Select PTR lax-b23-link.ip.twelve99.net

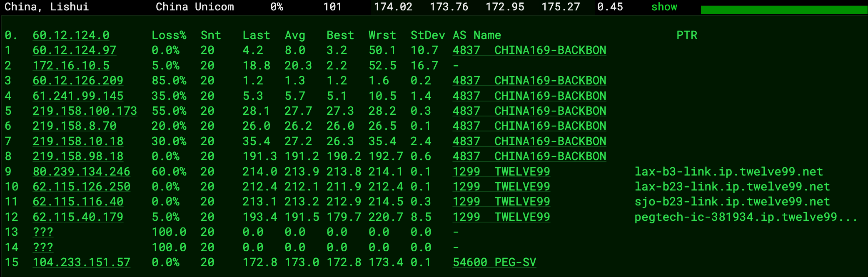(x=732, y=187)
